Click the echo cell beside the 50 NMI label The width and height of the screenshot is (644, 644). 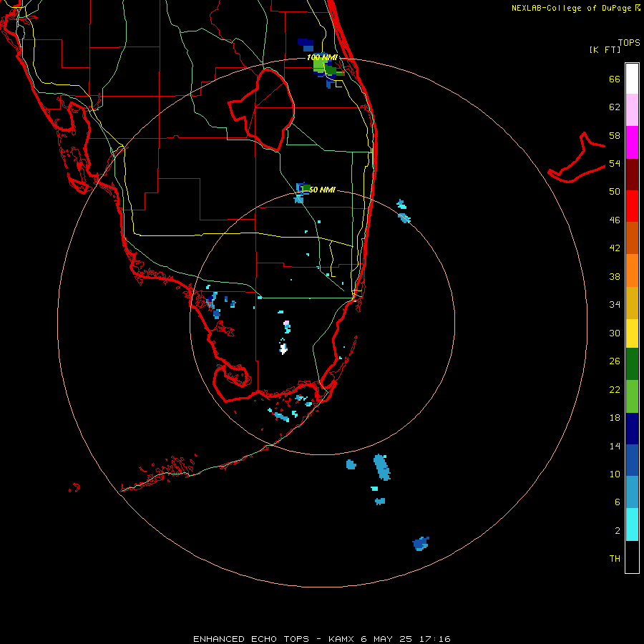(x=303, y=188)
